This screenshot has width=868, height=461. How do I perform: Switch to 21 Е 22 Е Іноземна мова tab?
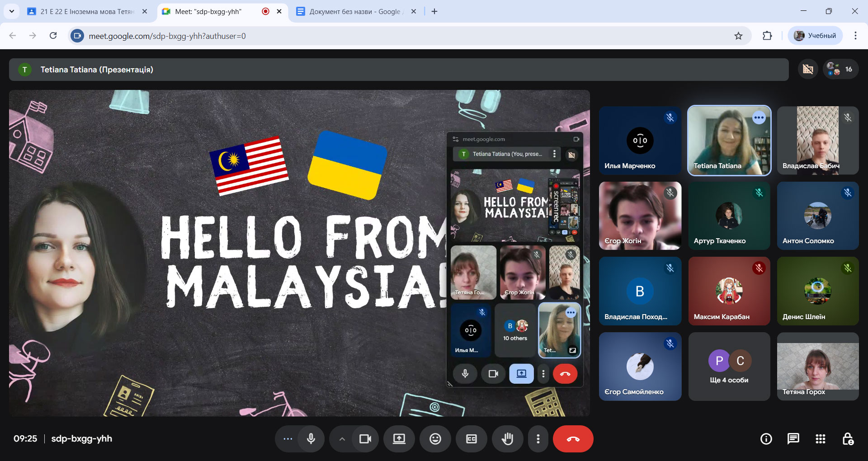coord(87,11)
